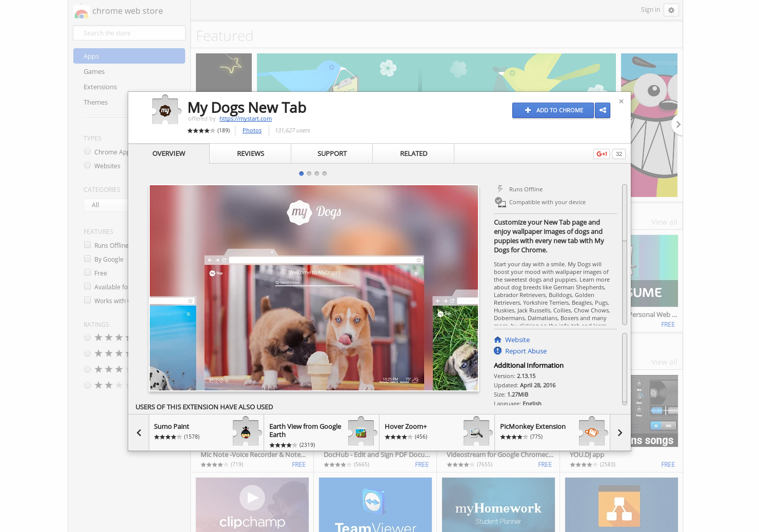Open the All categories dropdown

[106, 205]
